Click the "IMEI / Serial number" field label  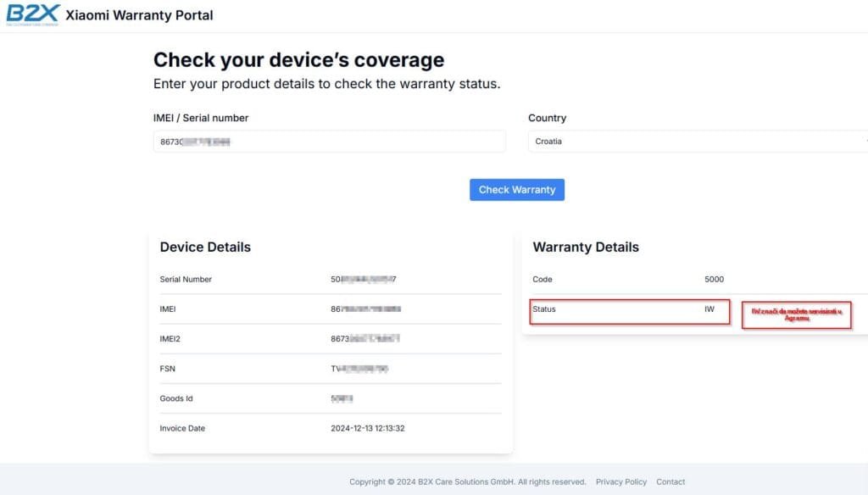coord(201,118)
